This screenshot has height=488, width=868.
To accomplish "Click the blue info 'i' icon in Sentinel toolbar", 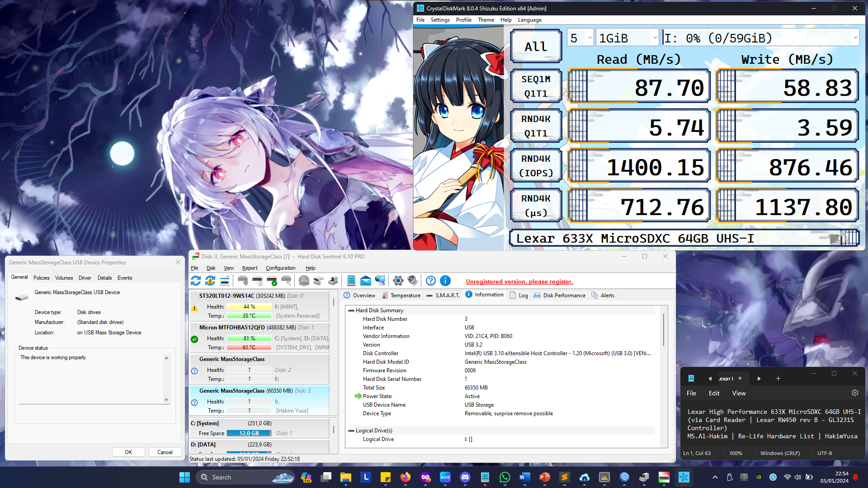I will [445, 281].
